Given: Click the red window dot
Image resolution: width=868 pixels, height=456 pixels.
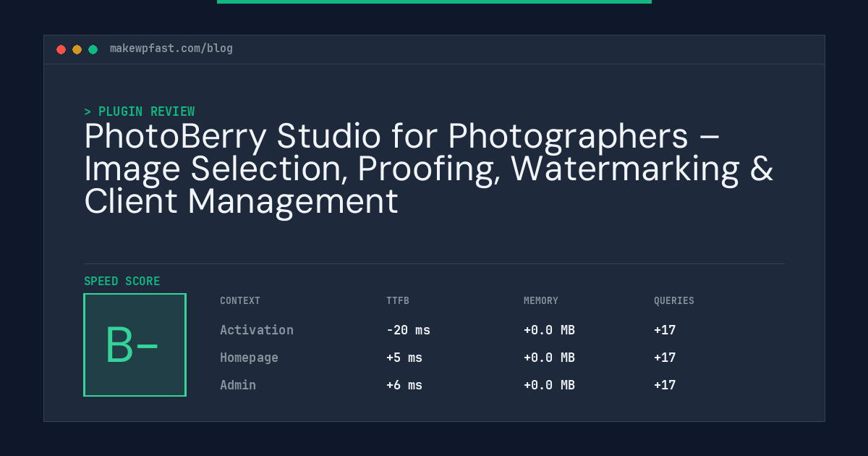Looking at the screenshot, I should (61, 49).
